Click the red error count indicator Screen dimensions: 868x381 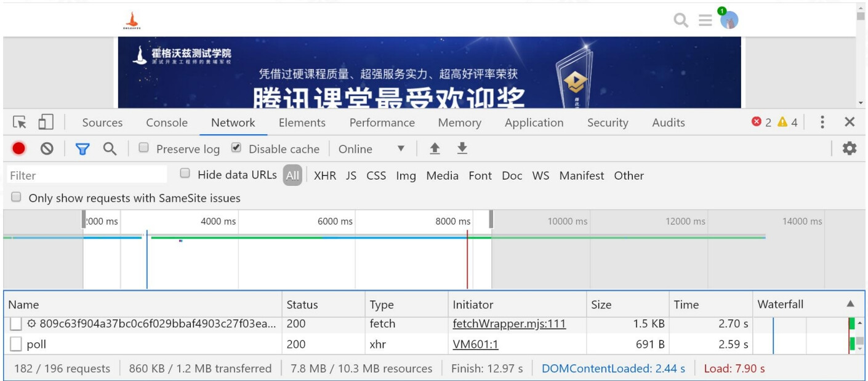[x=762, y=122]
